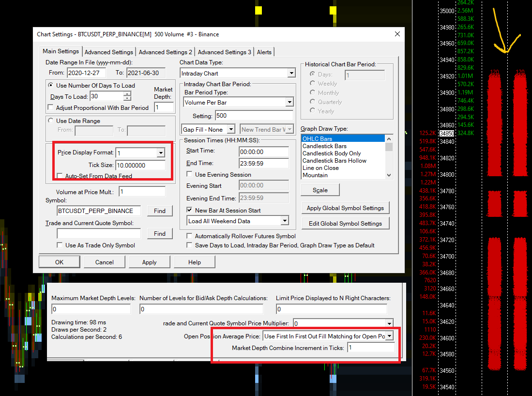Image resolution: width=532 pixels, height=396 pixels.
Task: Open the Price Display Format dropdown
Action: (x=161, y=152)
